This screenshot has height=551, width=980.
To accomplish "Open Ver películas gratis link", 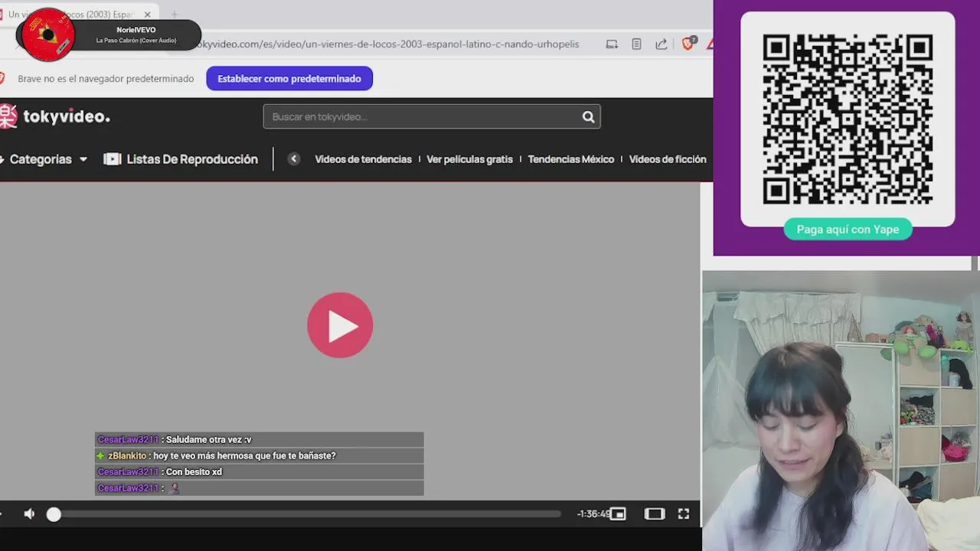I will pyautogui.click(x=469, y=159).
